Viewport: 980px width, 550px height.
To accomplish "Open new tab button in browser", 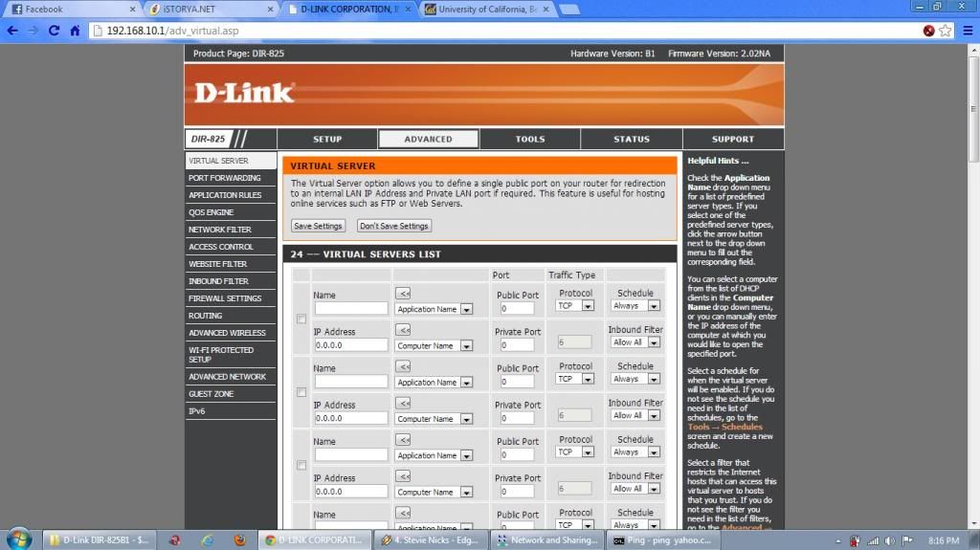I will tap(569, 10).
